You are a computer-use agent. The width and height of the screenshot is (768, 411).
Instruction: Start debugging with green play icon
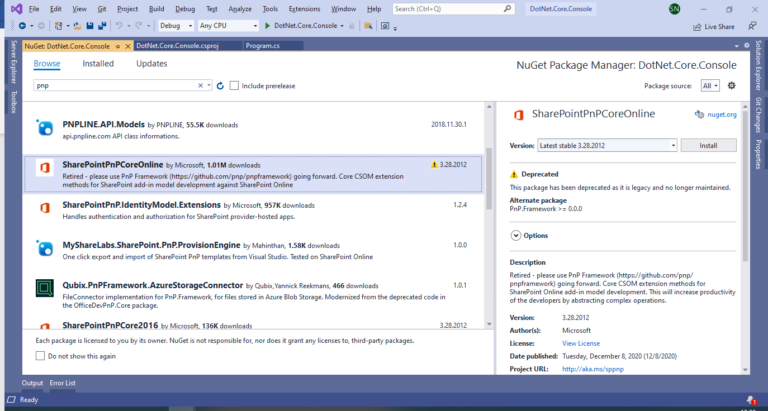[x=265, y=24]
